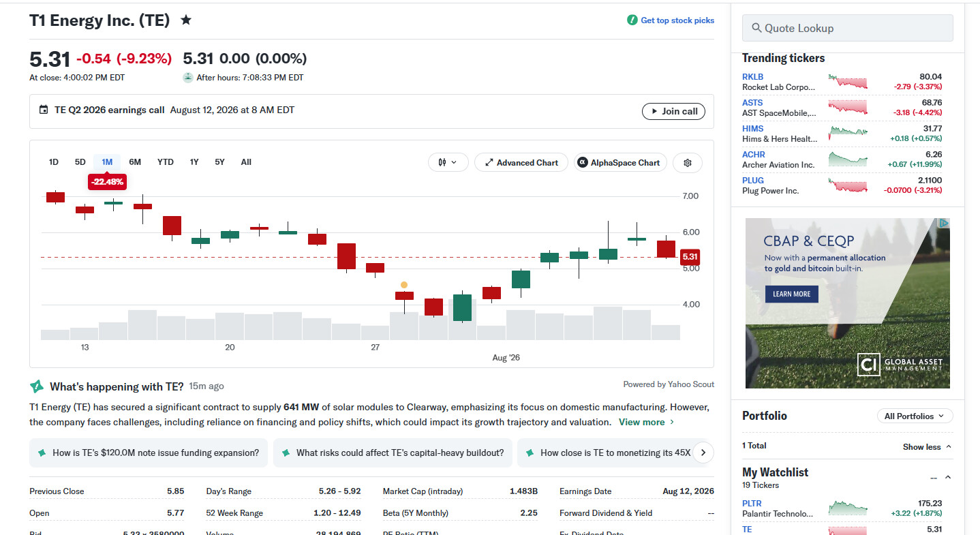Switch chart to YTD range
The image size is (980, 535).
point(166,162)
